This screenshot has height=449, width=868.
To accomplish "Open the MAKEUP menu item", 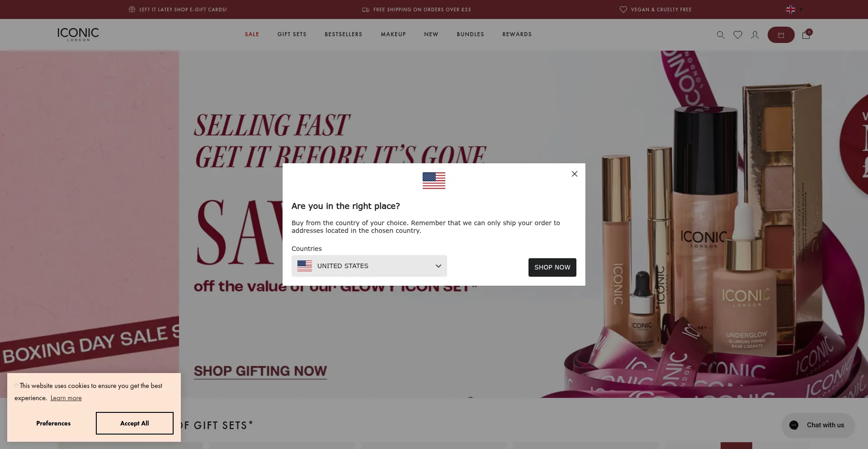I will point(393,34).
